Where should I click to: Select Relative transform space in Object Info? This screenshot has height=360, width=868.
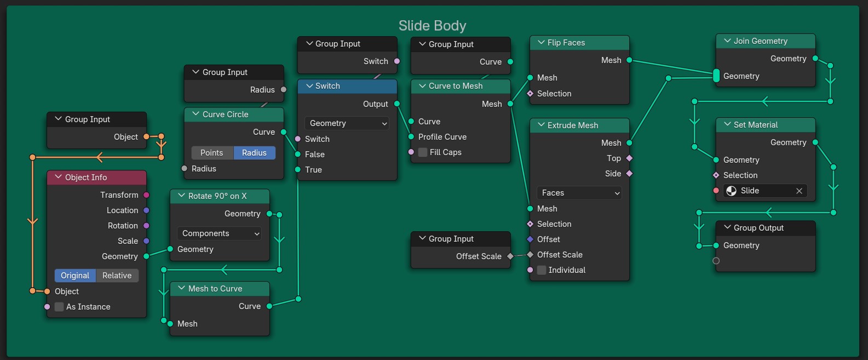tap(117, 276)
